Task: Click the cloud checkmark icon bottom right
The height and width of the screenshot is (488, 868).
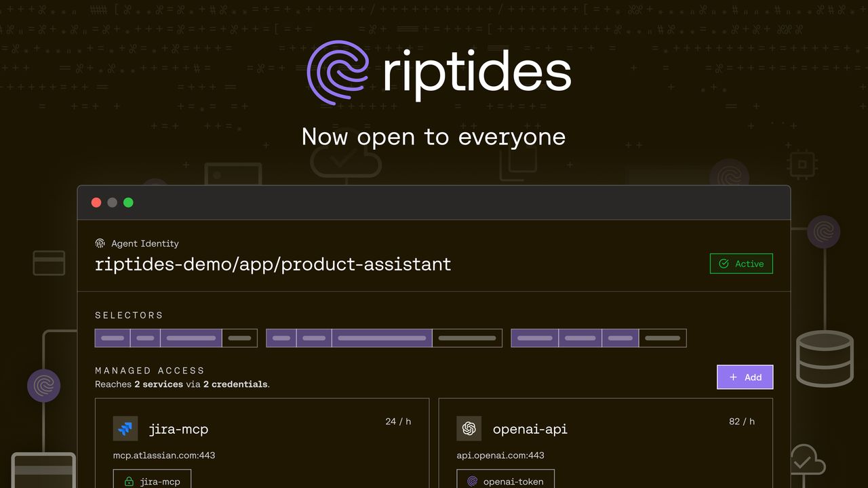Action: click(807, 460)
